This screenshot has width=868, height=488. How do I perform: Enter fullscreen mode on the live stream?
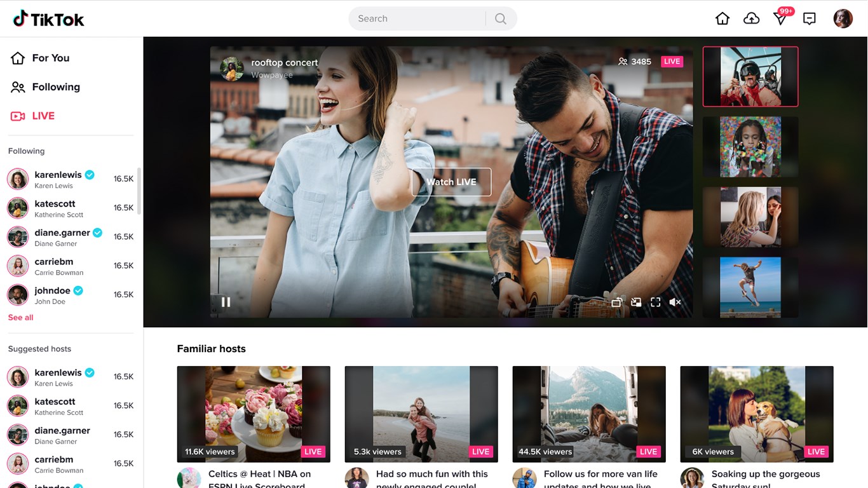(655, 302)
